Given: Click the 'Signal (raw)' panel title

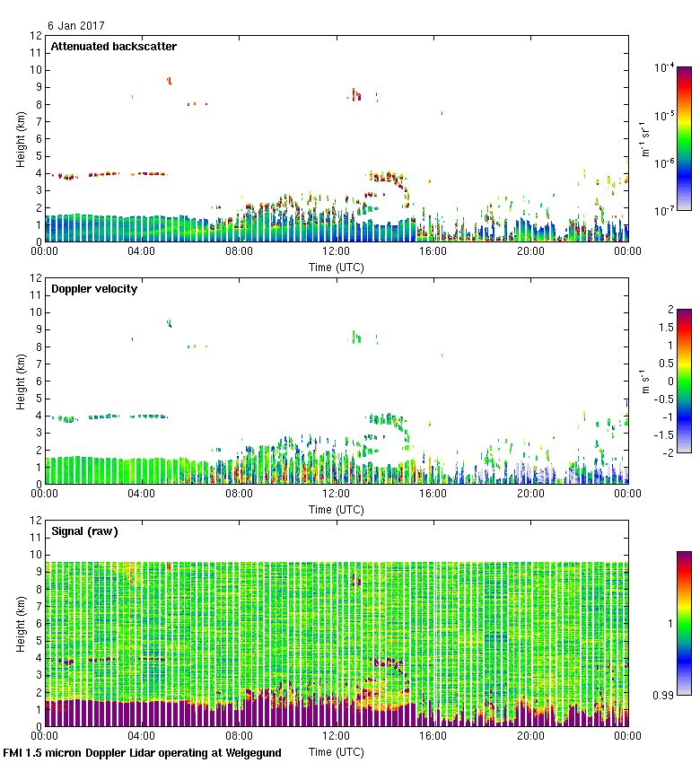Looking at the screenshot, I should (x=84, y=531).
